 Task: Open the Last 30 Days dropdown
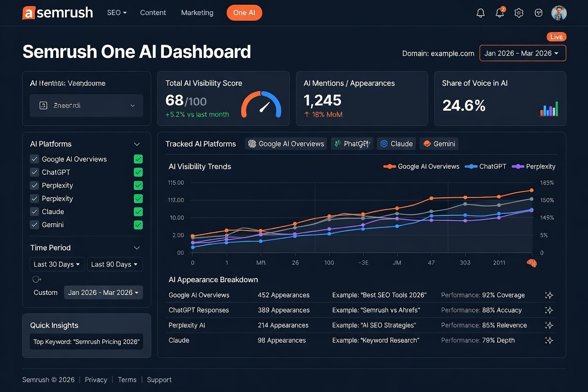click(57, 264)
